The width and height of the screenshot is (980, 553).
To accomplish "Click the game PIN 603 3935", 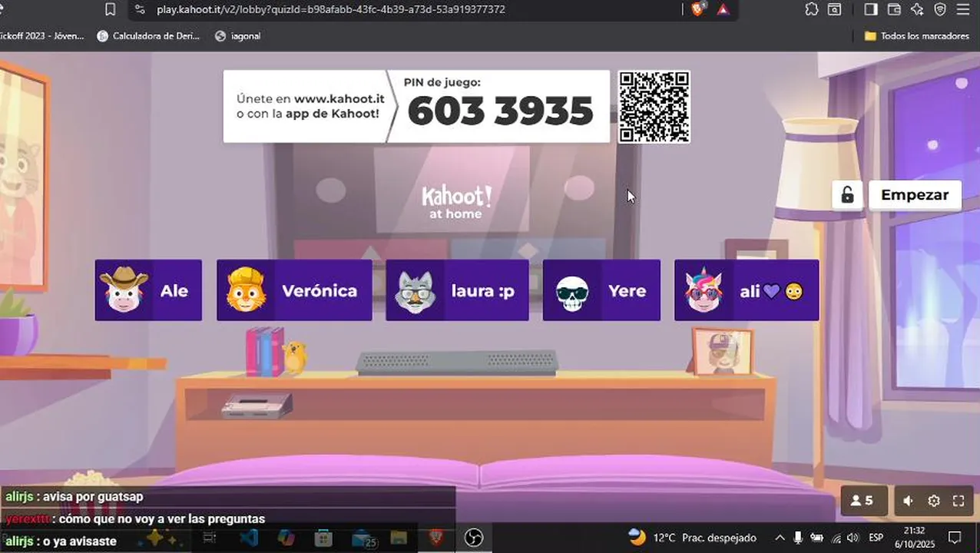I will point(501,111).
